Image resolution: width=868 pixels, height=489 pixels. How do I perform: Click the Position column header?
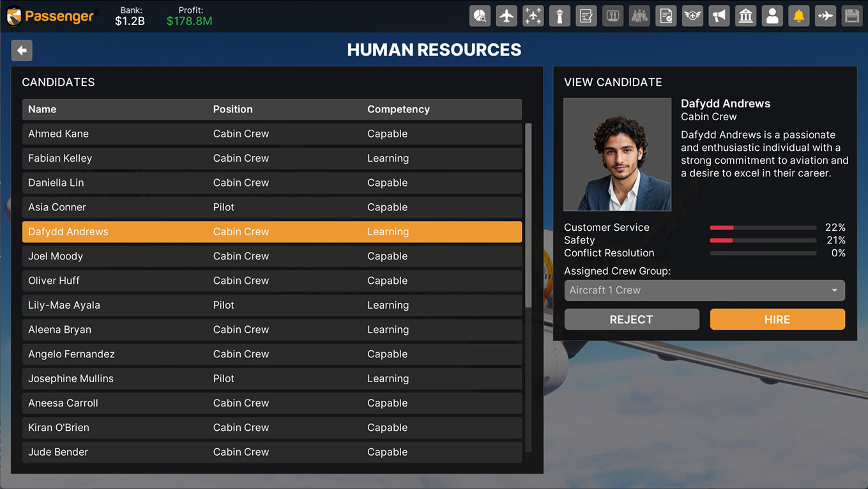tap(232, 109)
